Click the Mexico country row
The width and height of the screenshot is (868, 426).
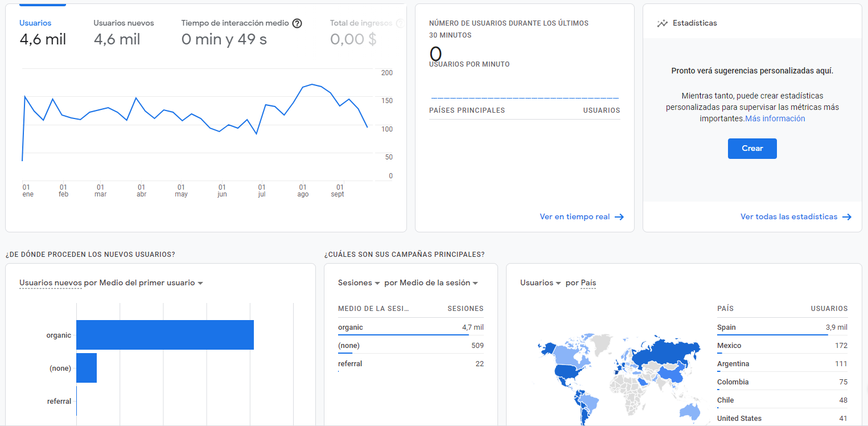(x=782, y=346)
